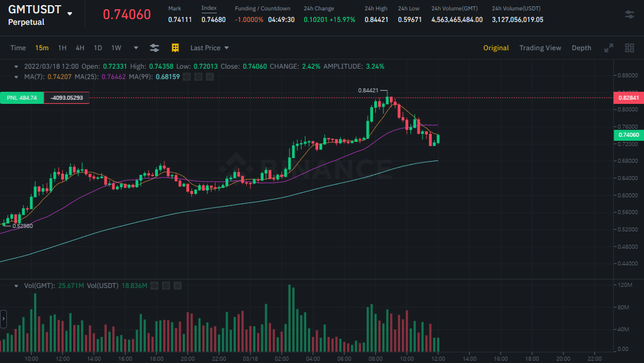Choose the Time line chart view

18,48
